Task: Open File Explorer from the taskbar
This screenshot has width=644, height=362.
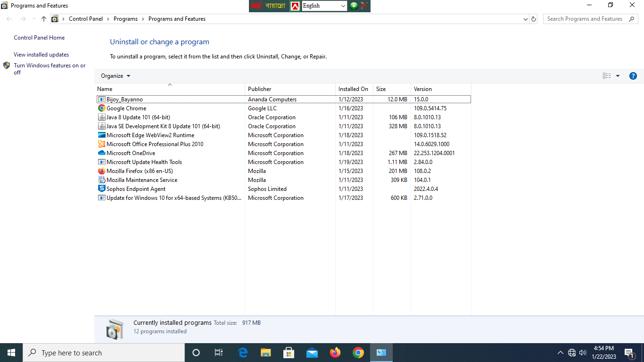Action: [x=266, y=353]
